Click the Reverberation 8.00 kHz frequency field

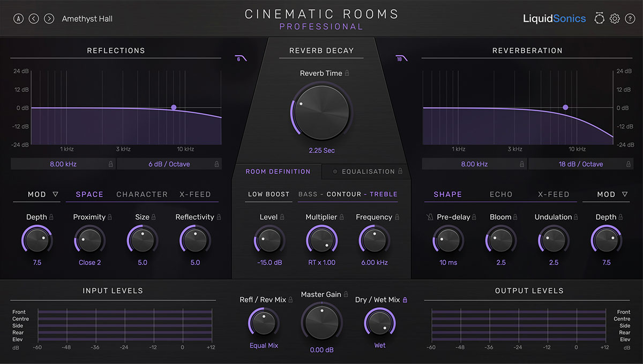click(475, 164)
